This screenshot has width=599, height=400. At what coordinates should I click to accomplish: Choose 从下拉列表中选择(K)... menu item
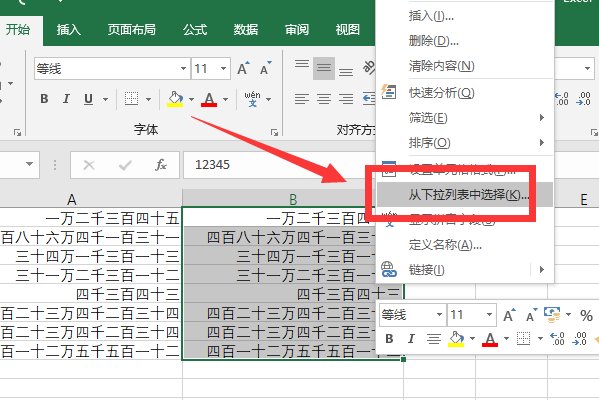coord(465,195)
